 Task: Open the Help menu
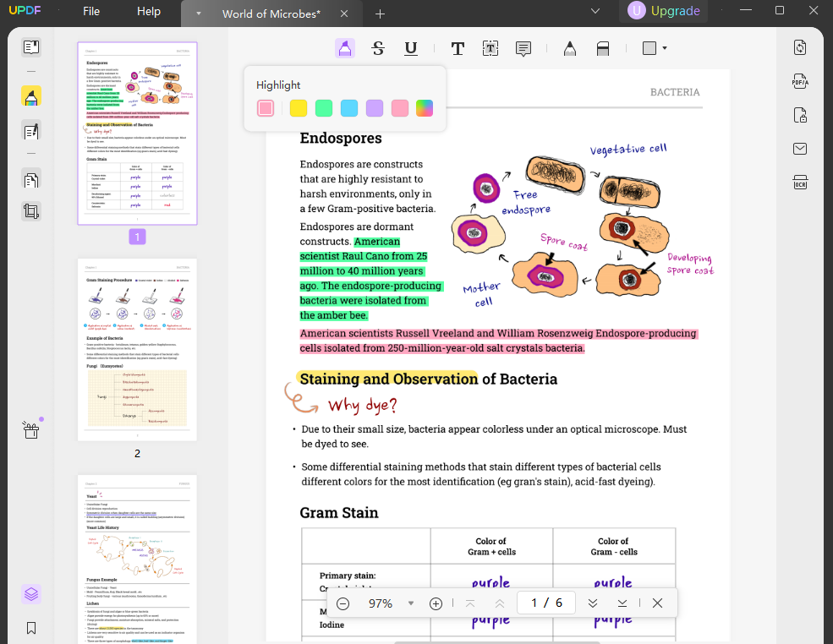click(149, 11)
